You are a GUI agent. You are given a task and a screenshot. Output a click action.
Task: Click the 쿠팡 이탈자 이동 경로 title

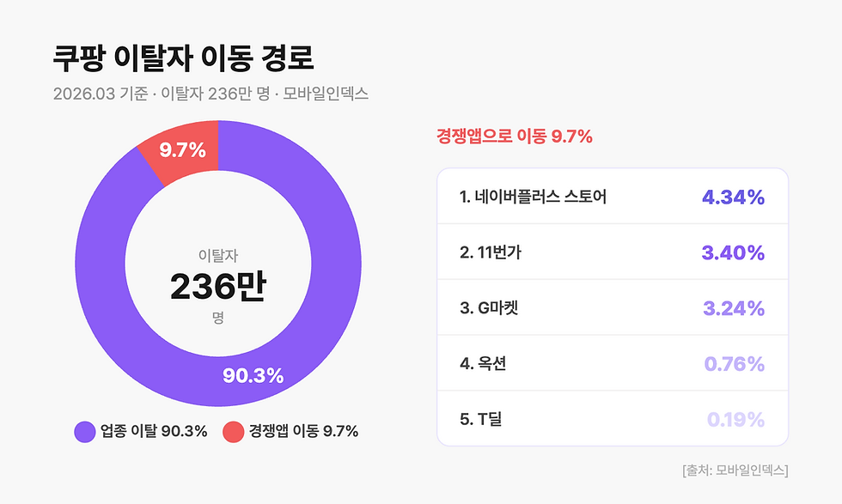click(183, 58)
